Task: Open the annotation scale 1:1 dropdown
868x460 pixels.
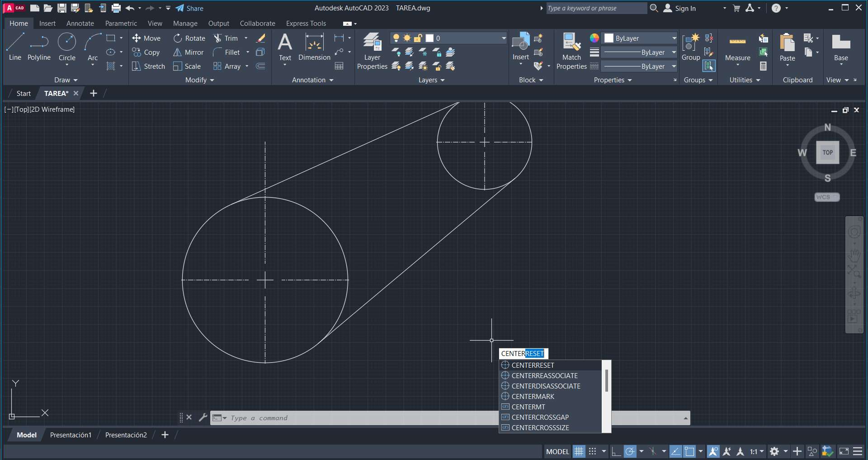Action: click(x=757, y=451)
